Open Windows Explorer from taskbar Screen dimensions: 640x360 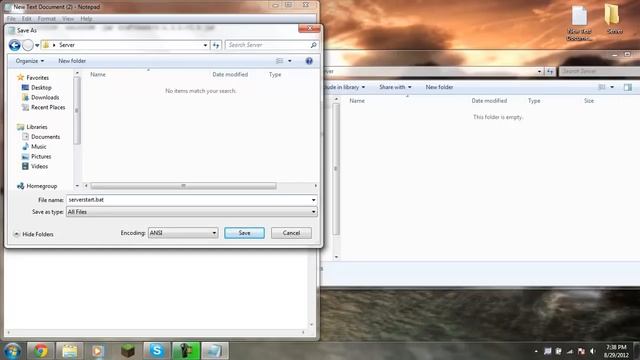pos(69,351)
